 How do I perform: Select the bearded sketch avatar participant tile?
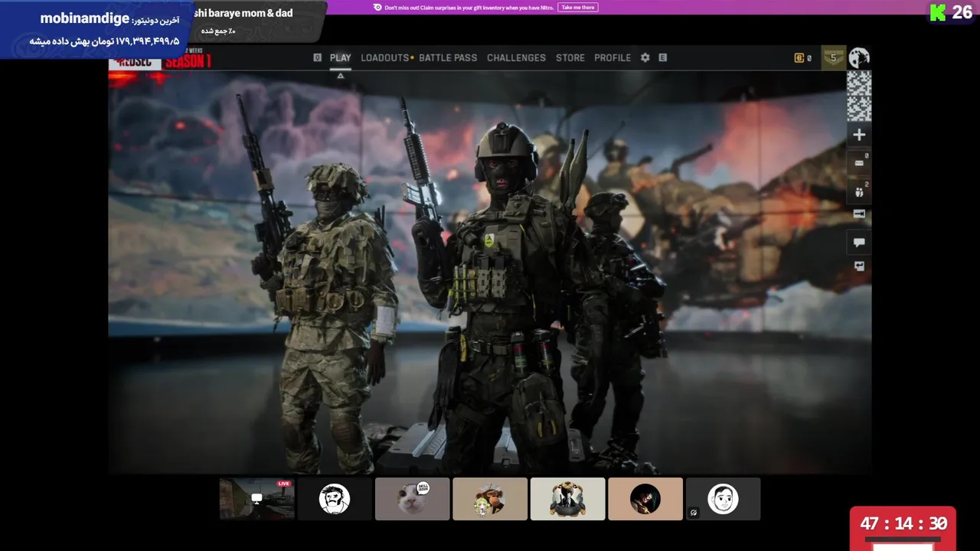point(335,499)
